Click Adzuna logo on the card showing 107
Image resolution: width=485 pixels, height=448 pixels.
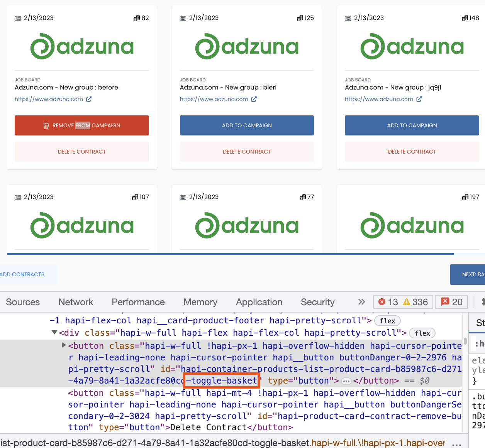pyautogui.click(x=82, y=225)
